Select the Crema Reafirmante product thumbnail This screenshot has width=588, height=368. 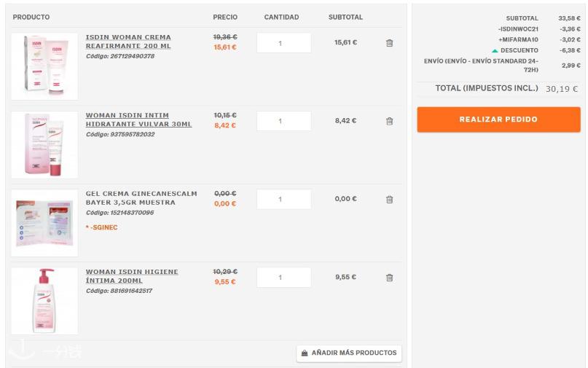coord(44,66)
